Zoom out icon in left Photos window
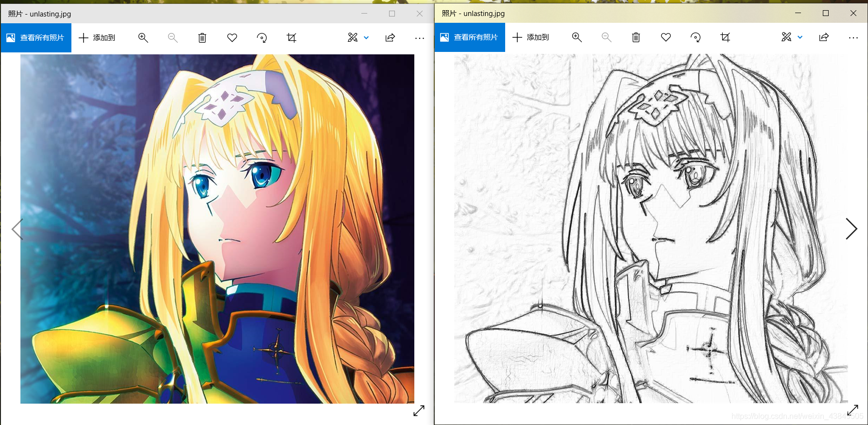868x425 pixels. (172, 38)
